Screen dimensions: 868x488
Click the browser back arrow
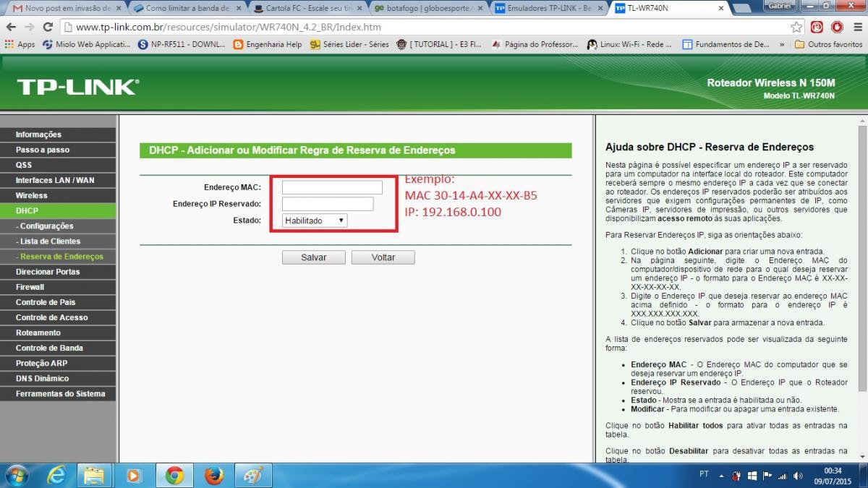pyautogui.click(x=11, y=27)
